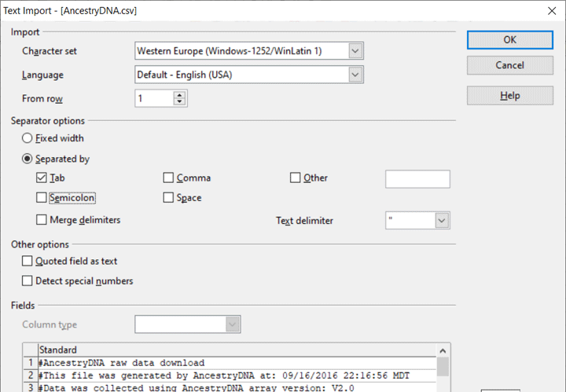Click the preview scrollbar up arrow
This screenshot has width=566, height=392.
point(443,350)
